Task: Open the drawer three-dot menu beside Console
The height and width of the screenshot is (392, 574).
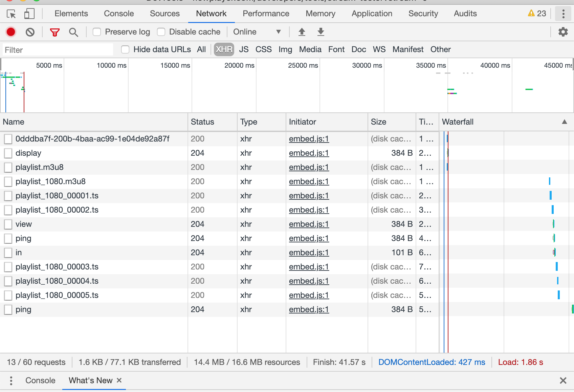Action: [x=11, y=380]
